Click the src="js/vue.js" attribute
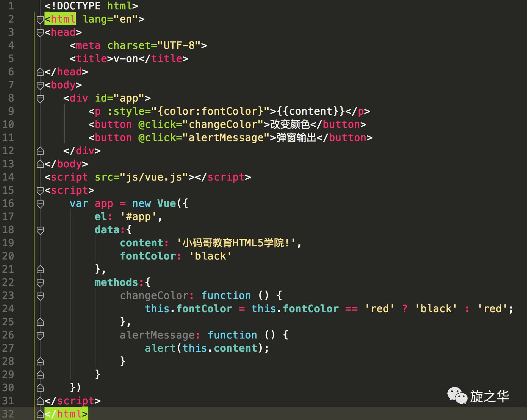Screen dimensions: 527x420 coord(142,177)
